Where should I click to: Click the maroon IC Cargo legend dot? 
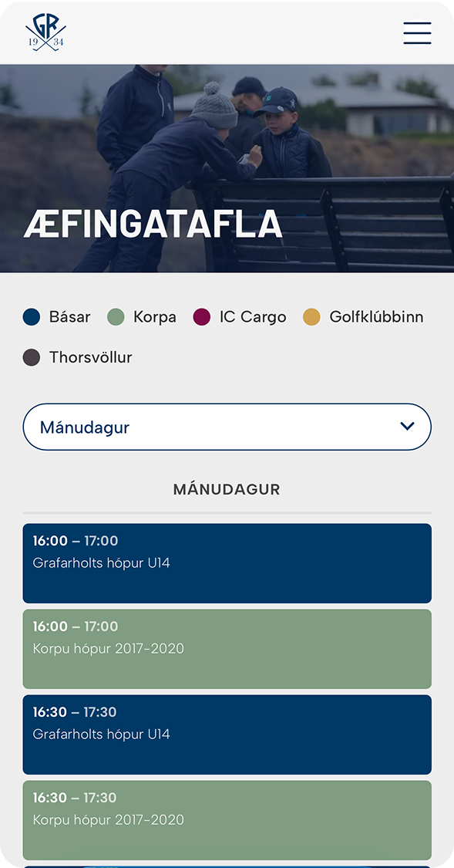coord(202,317)
